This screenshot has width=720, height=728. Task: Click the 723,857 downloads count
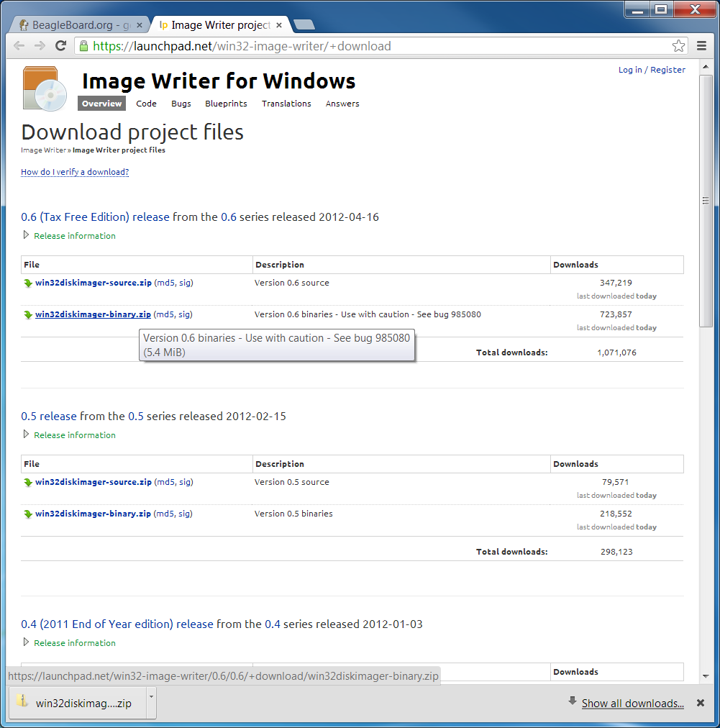coord(616,314)
